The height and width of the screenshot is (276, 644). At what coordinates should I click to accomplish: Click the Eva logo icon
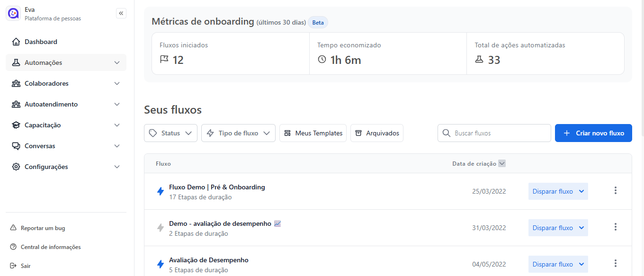(x=13, y=14)
